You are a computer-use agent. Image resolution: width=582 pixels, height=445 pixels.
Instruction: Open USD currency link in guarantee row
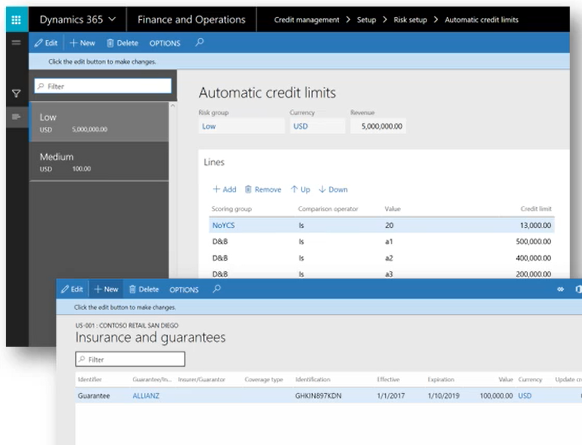pyautogui.click(x=525, y=396)
